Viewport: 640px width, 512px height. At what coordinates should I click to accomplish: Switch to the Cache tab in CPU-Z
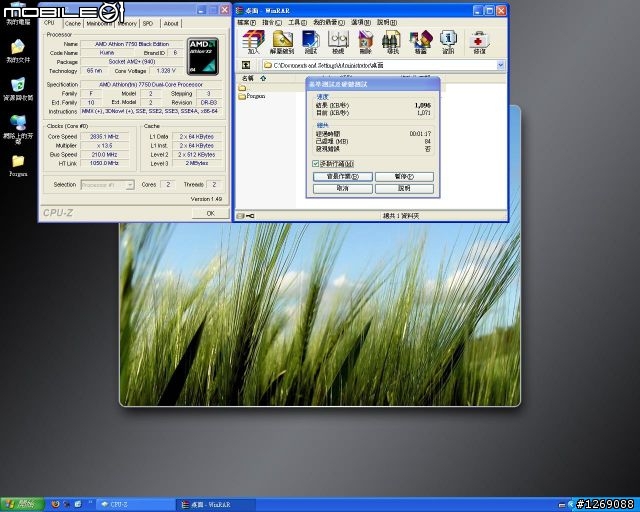pos(73,24)
